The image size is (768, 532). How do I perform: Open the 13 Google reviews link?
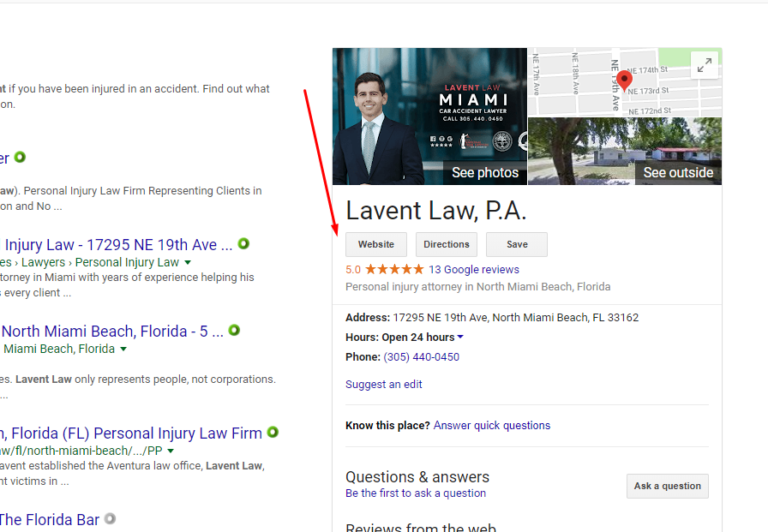(474, 270)
